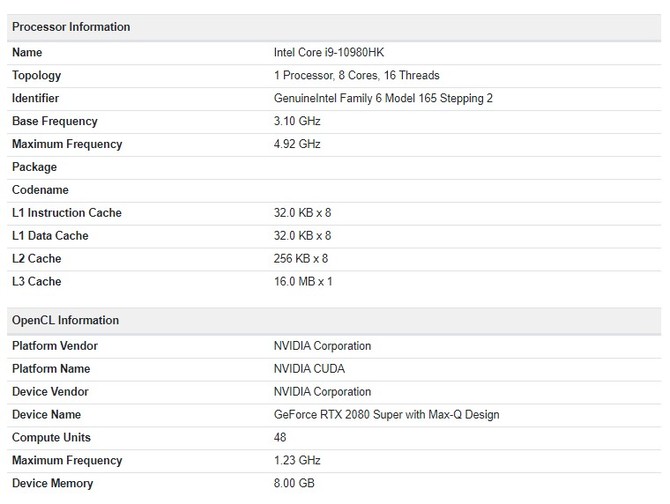This screenshot has height=504, width=670.
Task: Select 'GenuineIntel Family 6 Model 165 Stepping 2'
Action: click(x=383, y=99)
